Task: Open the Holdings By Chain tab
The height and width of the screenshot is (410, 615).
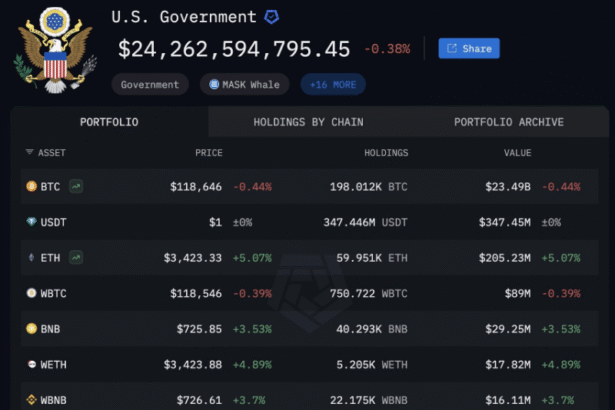Action: pyautogui.click(x=308, y=122)
